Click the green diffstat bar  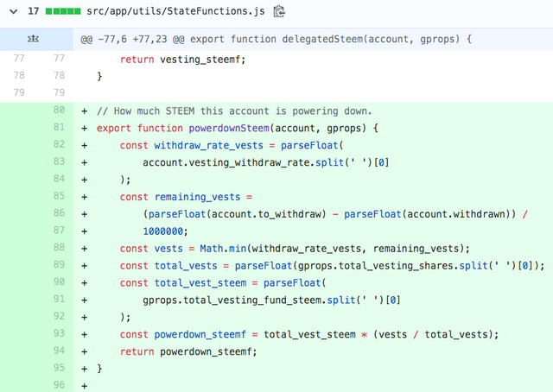pyautogui.click(x=63, y=11)
